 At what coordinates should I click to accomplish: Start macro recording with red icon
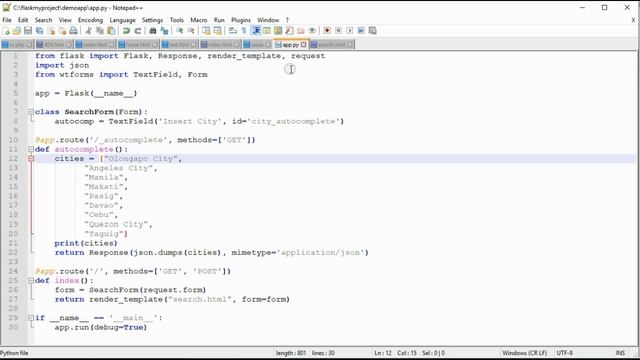[327, 31]
